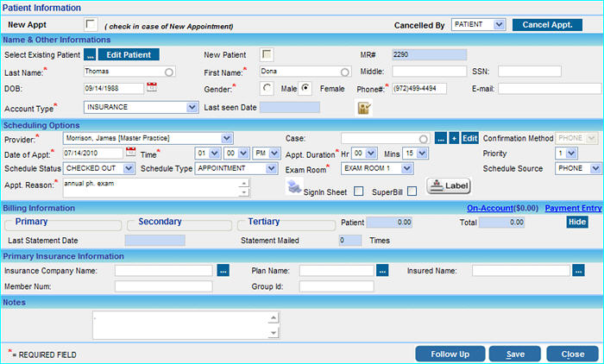The image size is (604, 364).
Task: Expand the Schedule Source dropdown
Action: (578, 168)
